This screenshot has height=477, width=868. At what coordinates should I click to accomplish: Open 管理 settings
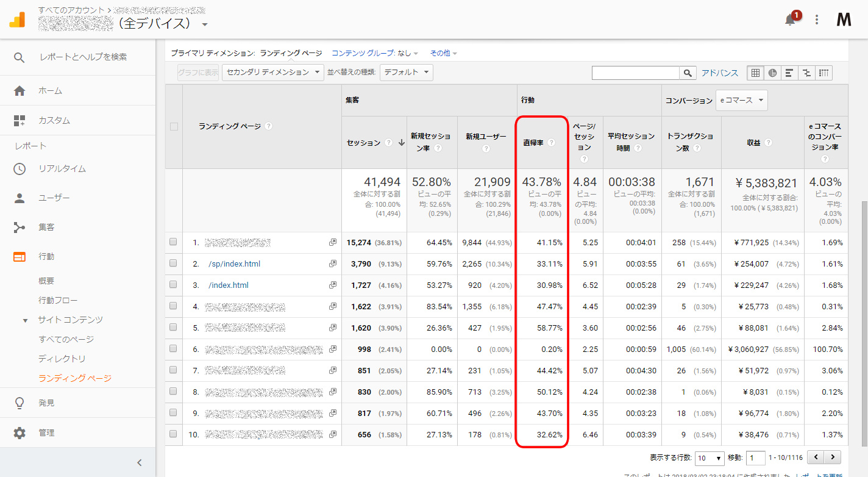coord(46,432)
